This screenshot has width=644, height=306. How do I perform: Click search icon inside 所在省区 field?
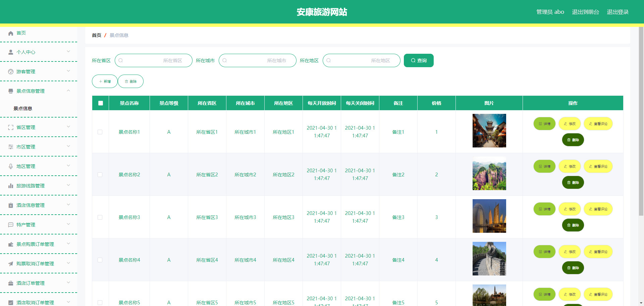(121, 60)
